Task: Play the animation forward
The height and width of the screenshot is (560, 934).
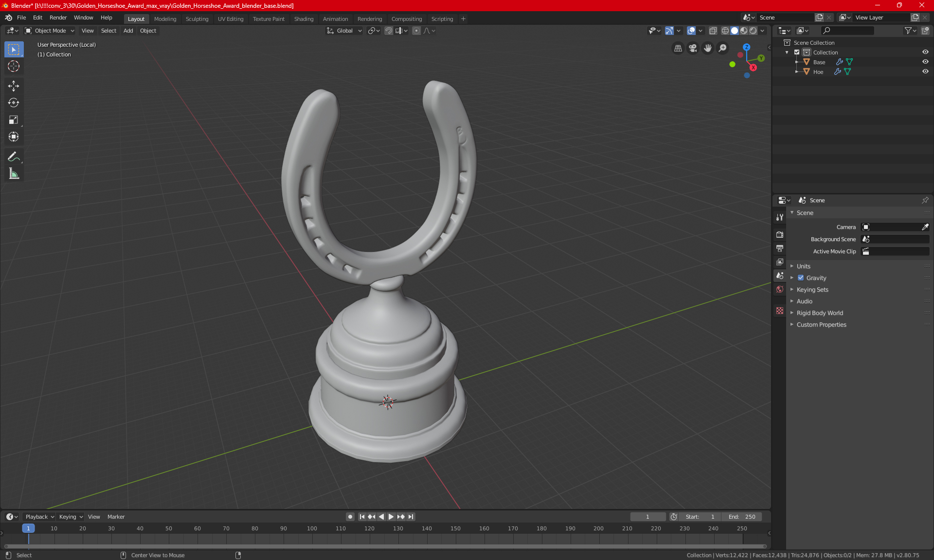Action: [391, 517]
